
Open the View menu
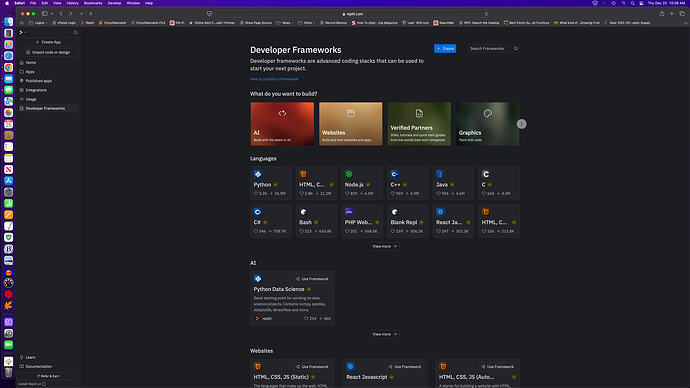coord(57,3)
